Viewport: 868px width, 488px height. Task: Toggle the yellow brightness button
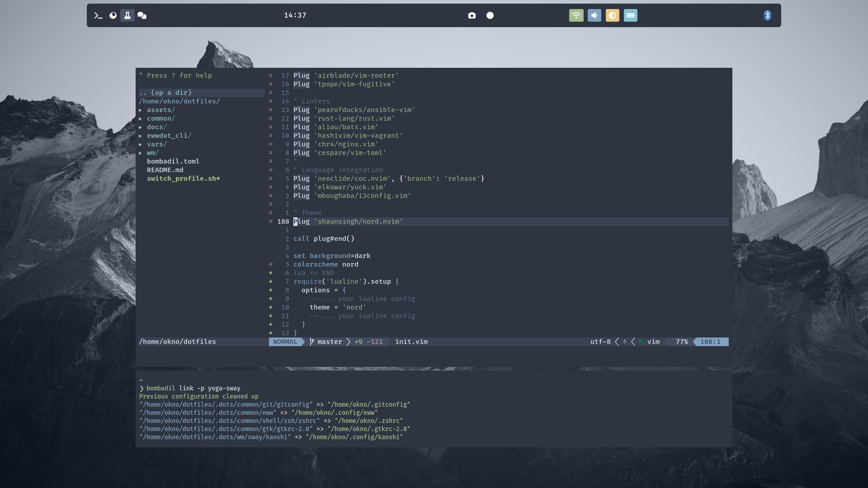613,15
